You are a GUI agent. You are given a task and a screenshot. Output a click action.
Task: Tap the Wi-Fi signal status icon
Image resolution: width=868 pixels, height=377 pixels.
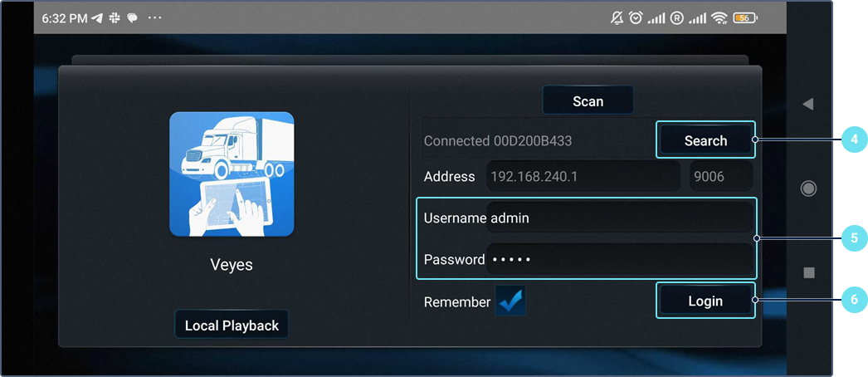click(x=719, y=18)
